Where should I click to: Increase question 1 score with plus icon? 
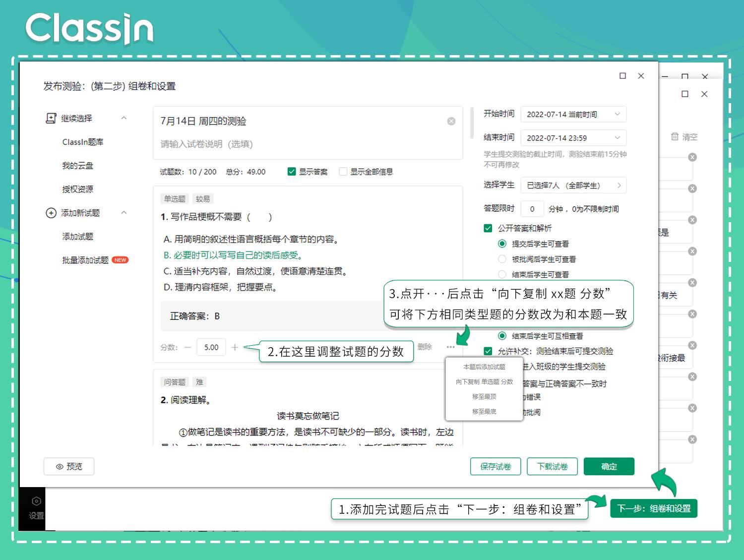[x=235, y=347]
